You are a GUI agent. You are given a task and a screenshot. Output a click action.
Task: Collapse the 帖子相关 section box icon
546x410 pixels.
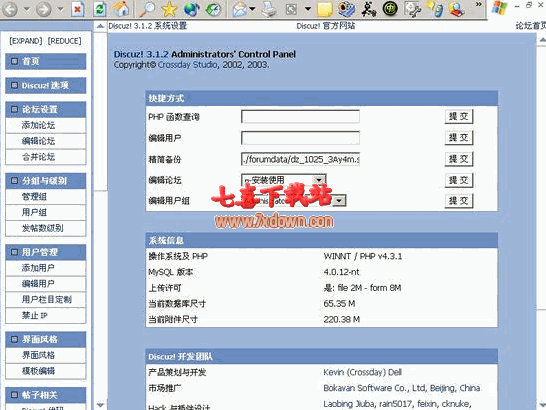point(14,395)
